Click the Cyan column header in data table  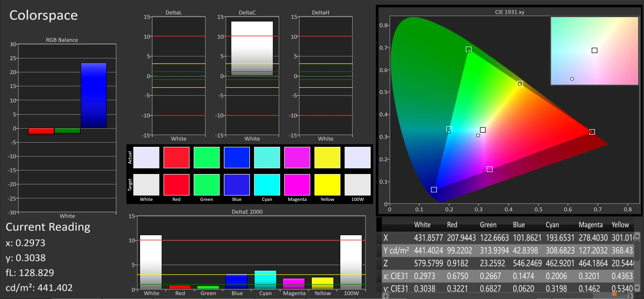[552, 225]
